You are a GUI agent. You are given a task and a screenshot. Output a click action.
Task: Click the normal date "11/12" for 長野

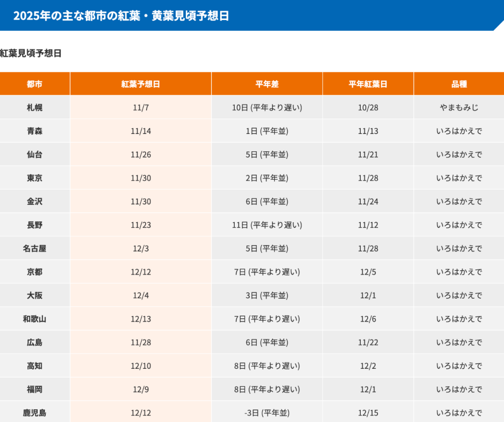click(x=368, y=225)
